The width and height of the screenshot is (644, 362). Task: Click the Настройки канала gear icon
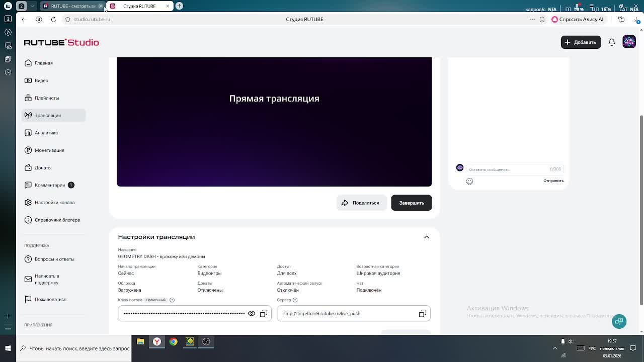click(28, 203)
